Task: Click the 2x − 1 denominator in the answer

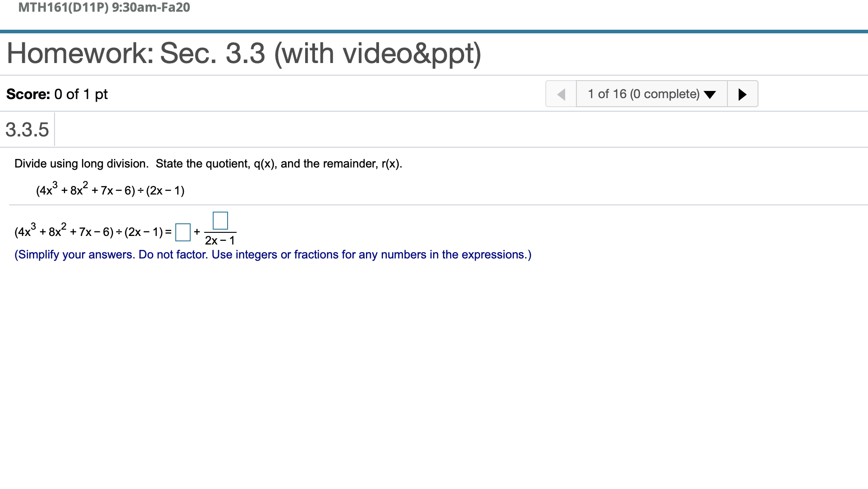Action: tap(220, 240)
